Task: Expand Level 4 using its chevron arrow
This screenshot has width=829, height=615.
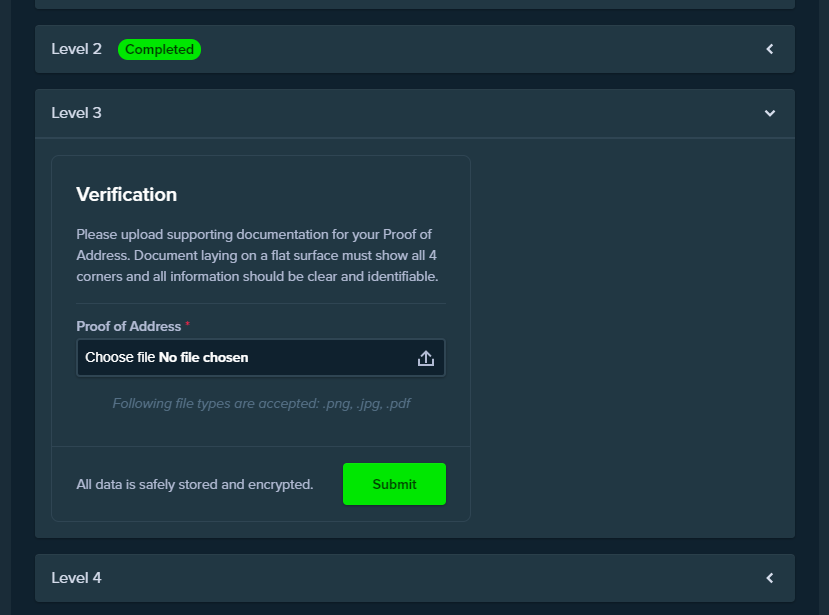Action: click(770, 578)
